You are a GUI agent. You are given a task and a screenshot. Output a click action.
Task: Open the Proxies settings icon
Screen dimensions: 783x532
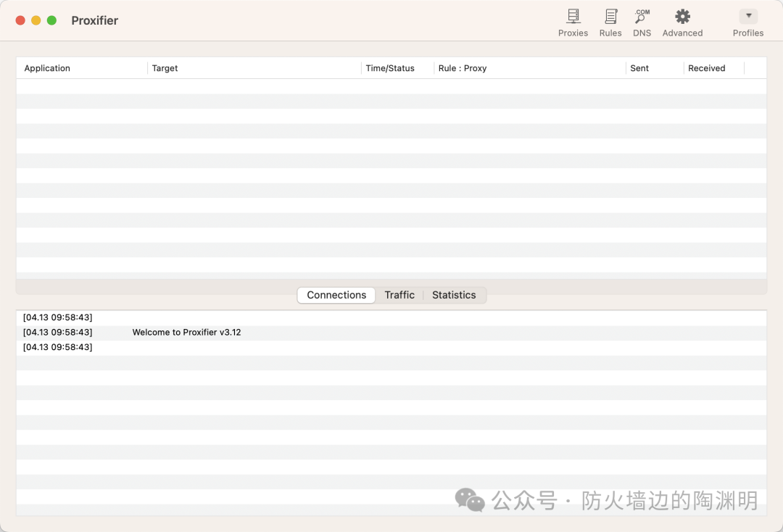tap(573, 17)
